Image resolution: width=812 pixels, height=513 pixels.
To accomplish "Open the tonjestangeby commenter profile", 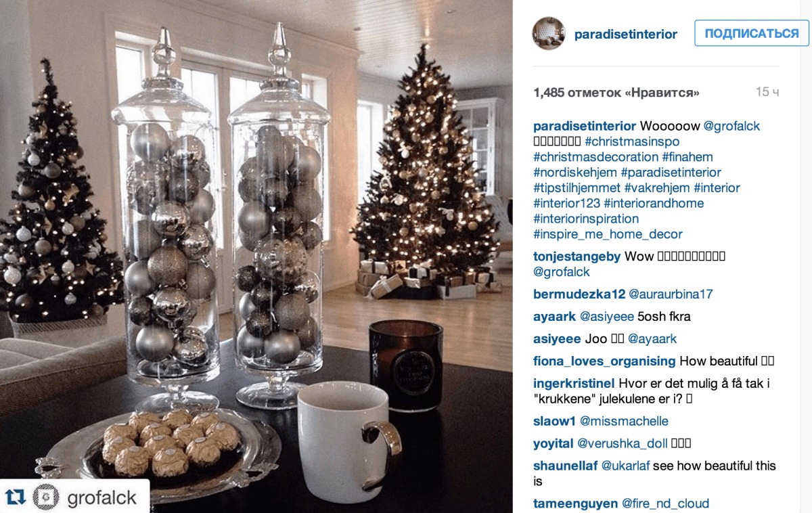I will 577,256.
